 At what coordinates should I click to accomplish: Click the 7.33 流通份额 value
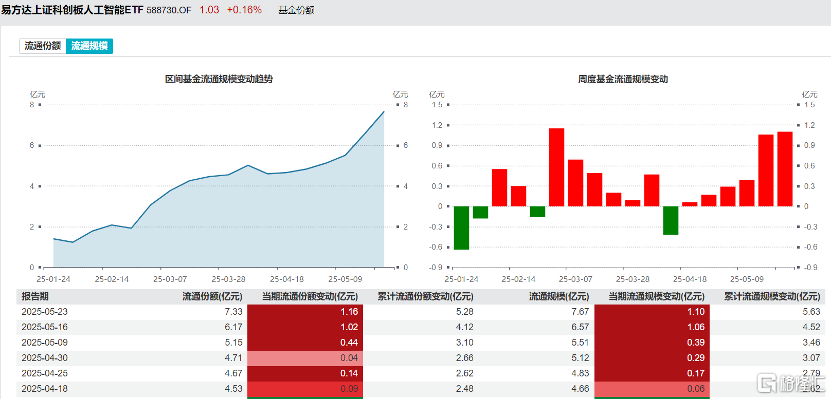[x=235, y=312]
